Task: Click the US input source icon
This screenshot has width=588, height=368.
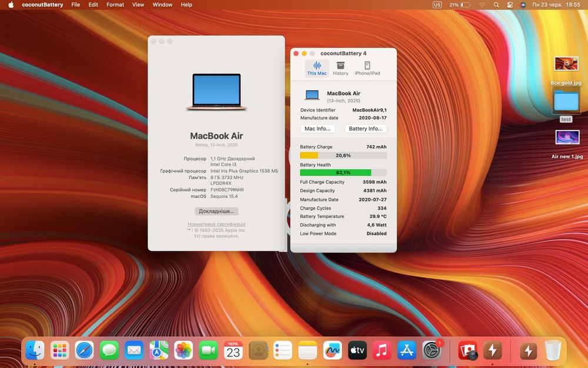Action: [437, 5]
